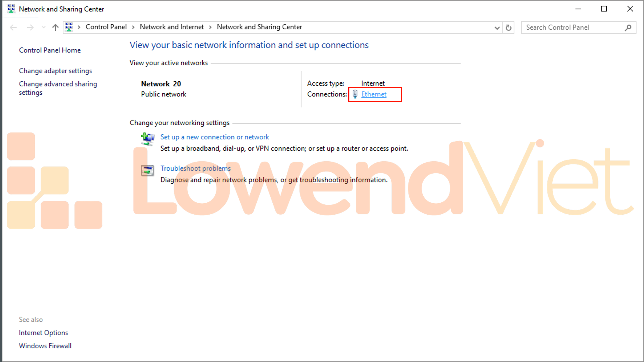Expand the chevron after Network and Internet
The height and width of the screenshot is (362, 644).
pyautogui.click(x=210, y=27)
